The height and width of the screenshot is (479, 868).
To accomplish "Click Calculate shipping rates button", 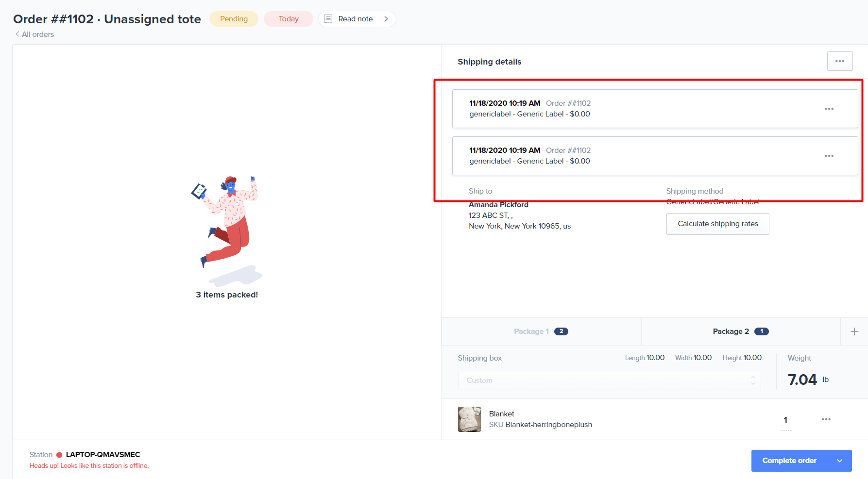I will click(717, 224).
